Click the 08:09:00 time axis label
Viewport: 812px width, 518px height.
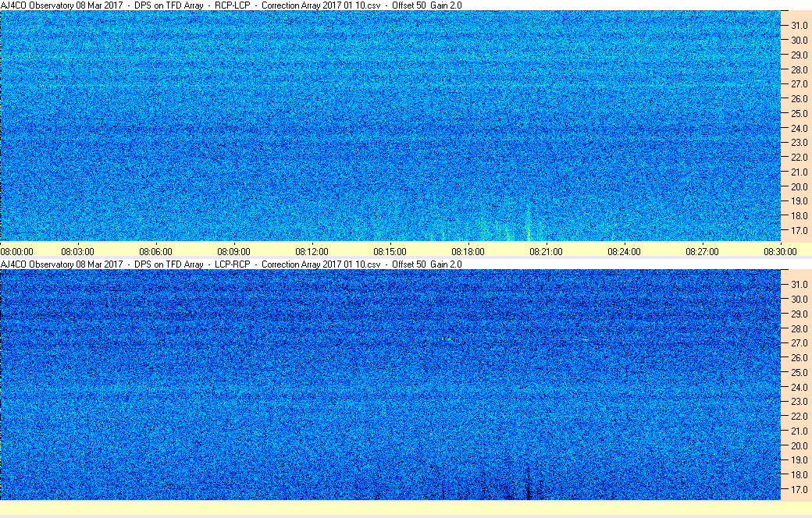[233, 252]
